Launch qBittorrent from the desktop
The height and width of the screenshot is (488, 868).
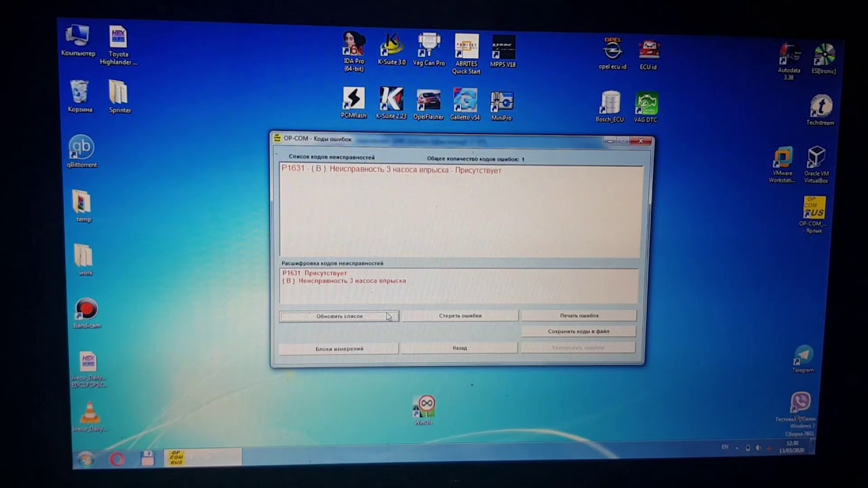coord(81,151)
